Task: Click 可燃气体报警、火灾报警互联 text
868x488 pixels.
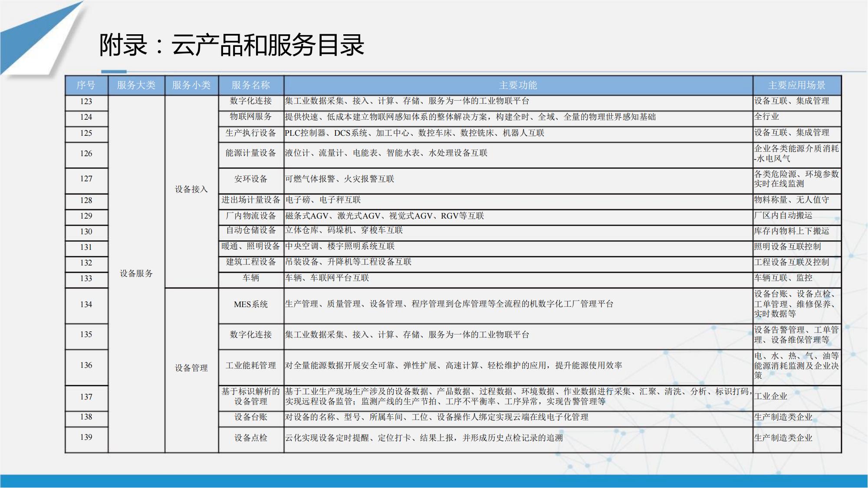Action: [x=340, y=179]
